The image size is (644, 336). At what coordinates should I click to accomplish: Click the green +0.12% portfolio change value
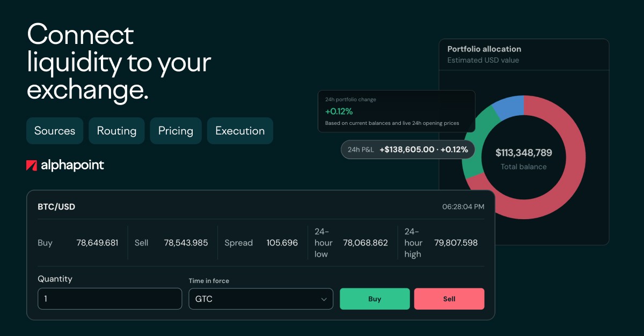pyautogui.click(x=339, y=111)
